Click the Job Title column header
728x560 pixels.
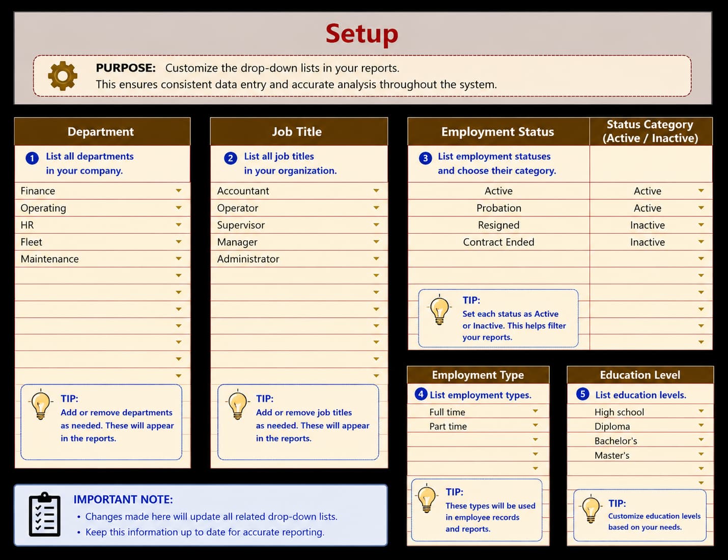(x=299, y=132)
